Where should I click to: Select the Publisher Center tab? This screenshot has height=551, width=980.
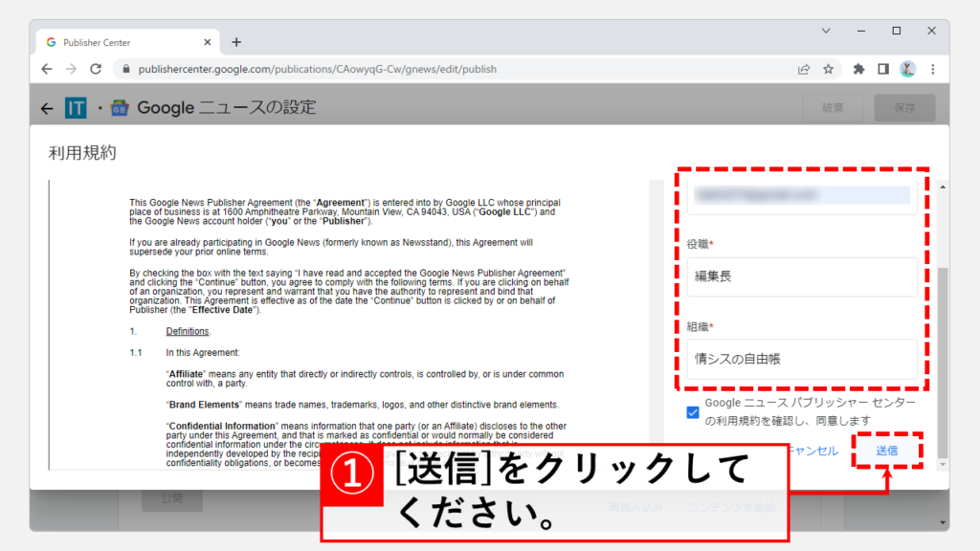click(128, 42)
